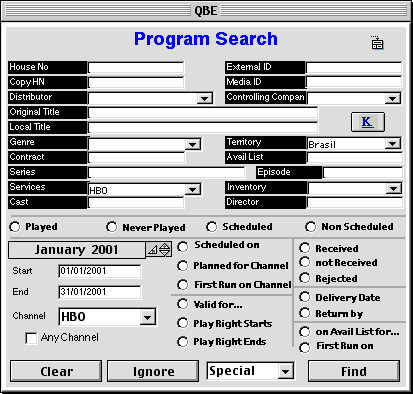Select the Delivery Date radio button
The image size is (413, 394).
304,297
